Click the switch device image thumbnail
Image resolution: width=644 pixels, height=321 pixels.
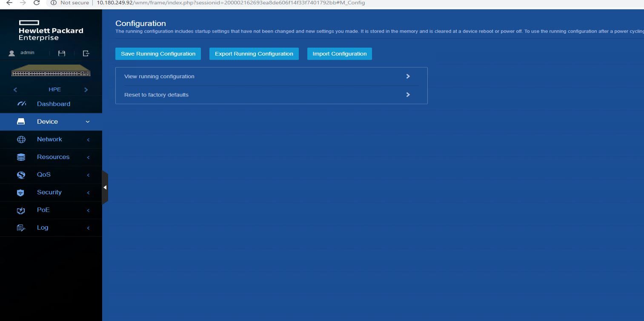(51, 71)
